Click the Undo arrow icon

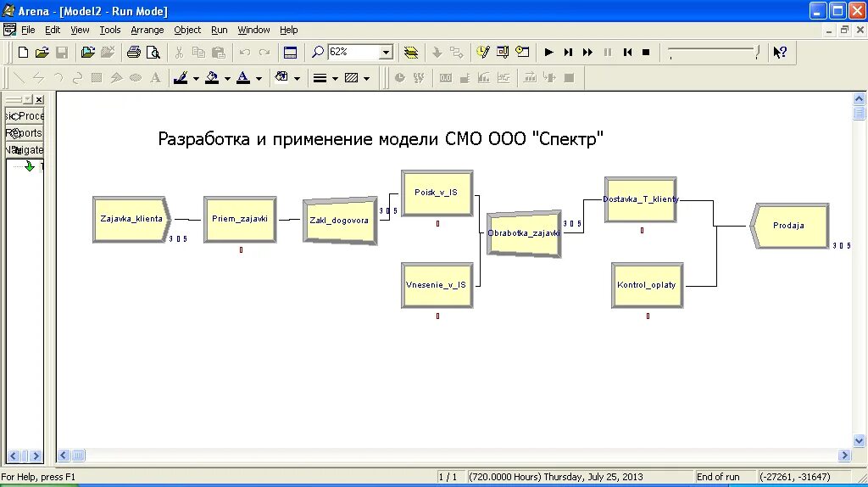click(245, 52)
